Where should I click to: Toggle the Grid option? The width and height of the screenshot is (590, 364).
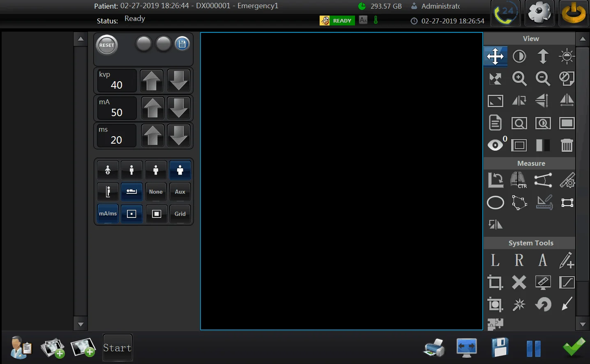pos(180,214)
